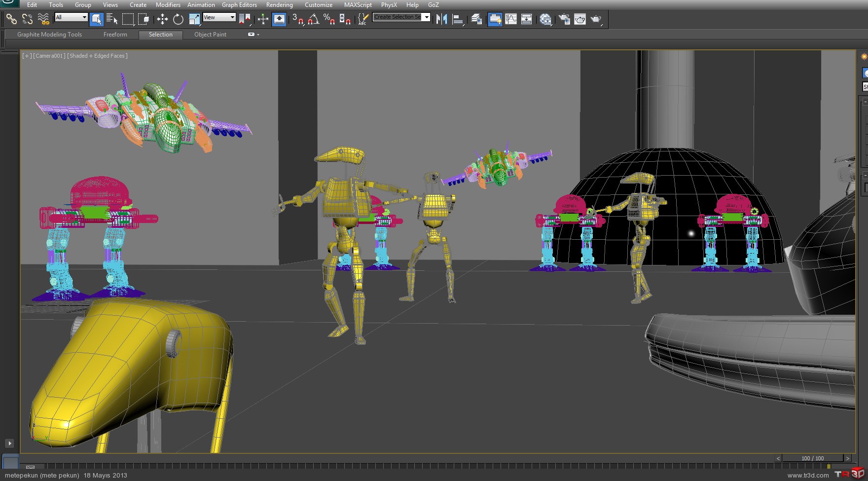Step time slider back with left arrow
Viewport: 868px width, 481px height.
click(x=778, y=458)
